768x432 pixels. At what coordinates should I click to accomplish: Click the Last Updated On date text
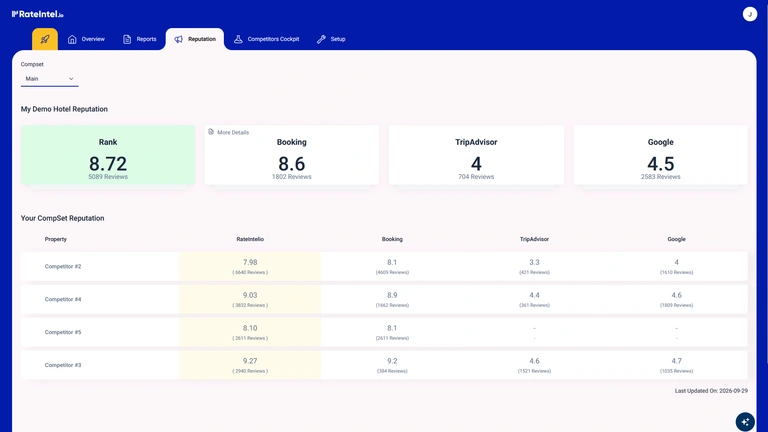click(x=711, y=391)
